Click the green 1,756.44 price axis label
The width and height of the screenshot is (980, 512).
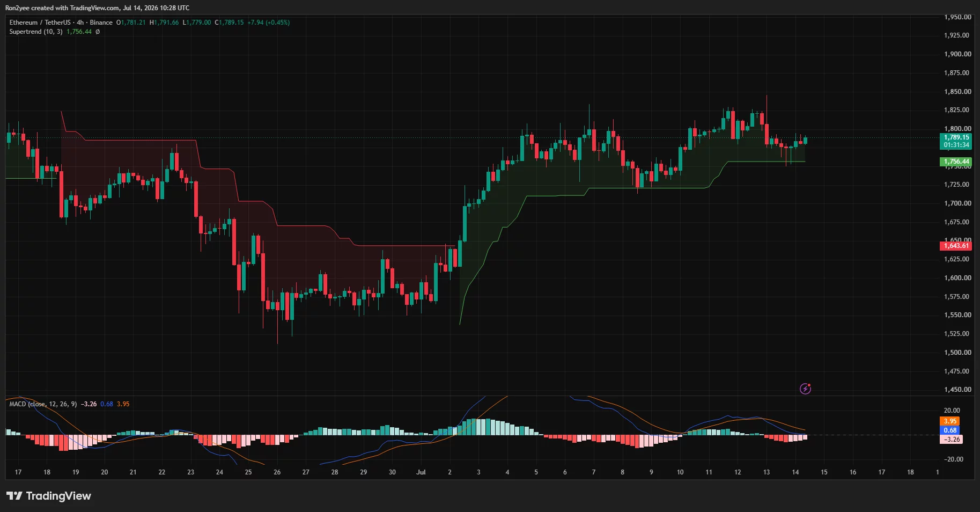tap(956, 162)
